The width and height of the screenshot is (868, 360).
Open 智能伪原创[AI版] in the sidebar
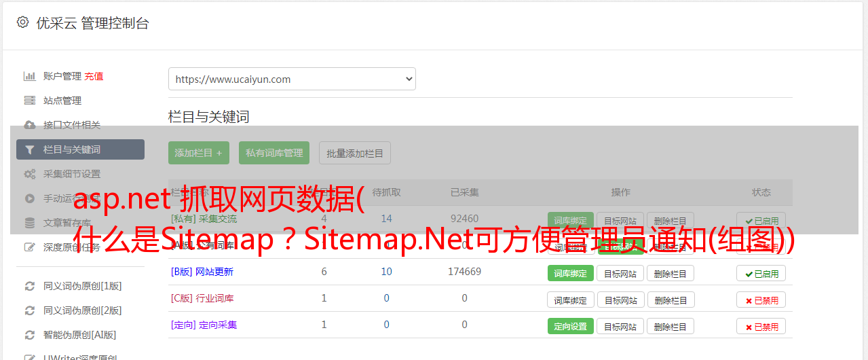(80, 335)
